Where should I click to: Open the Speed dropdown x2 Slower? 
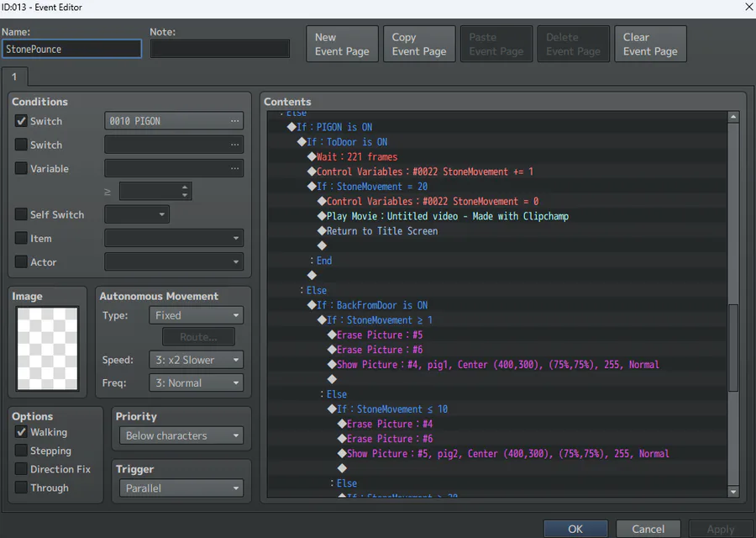click(197, 360)
